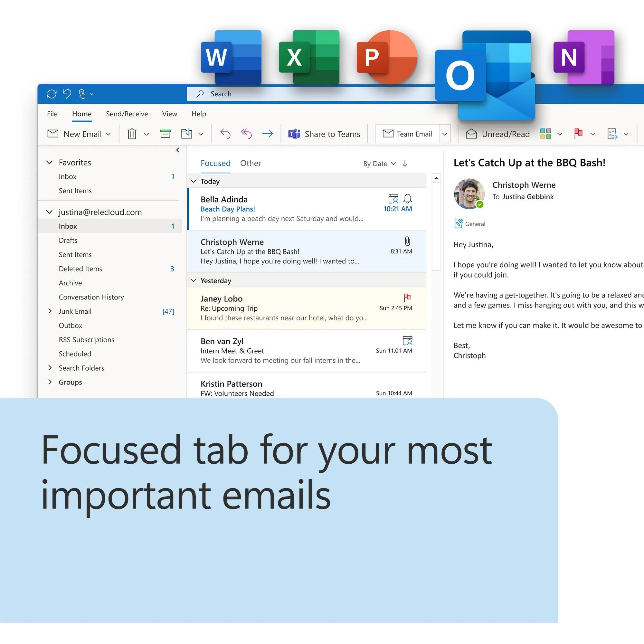
Task: Open the Help ribbon tab
Action: 199,114
